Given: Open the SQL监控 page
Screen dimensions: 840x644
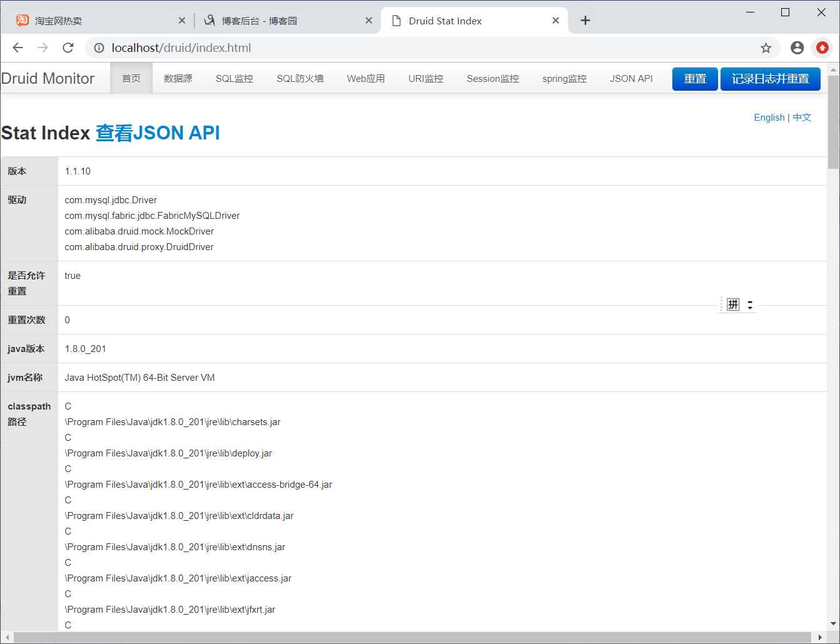Looking at the screenshot, I should coord(235,78).
